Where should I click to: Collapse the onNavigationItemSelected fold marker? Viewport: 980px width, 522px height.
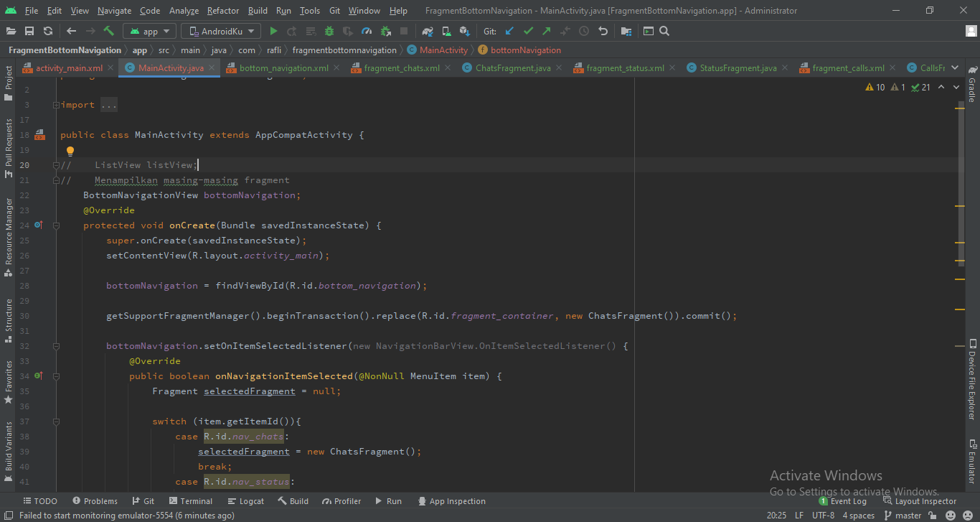(x=57, y=376)
